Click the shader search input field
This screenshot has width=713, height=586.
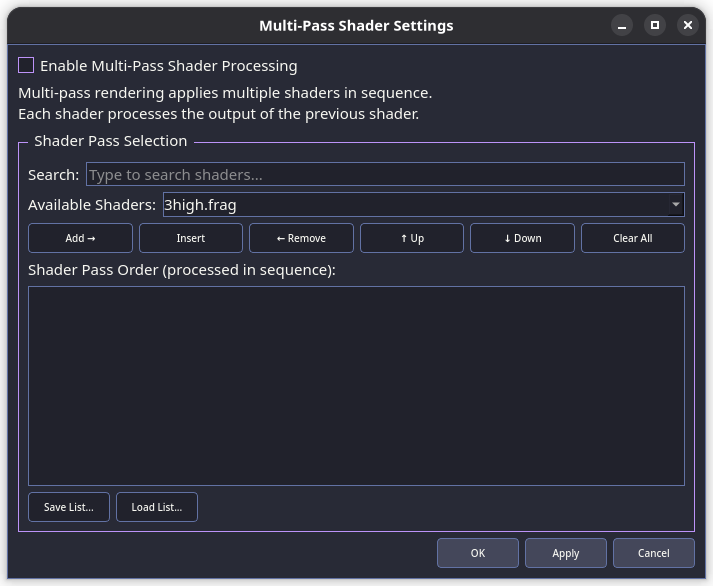pos(385,174)
